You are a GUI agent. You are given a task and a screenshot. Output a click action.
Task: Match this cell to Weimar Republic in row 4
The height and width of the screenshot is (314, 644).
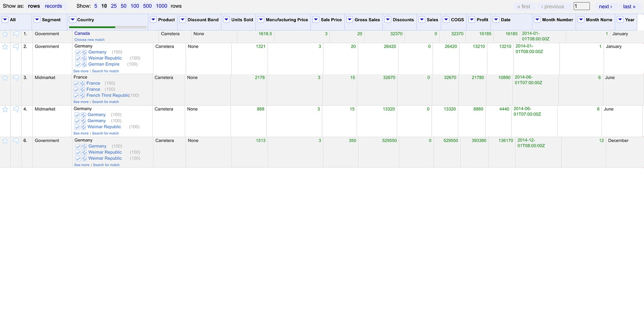(x=77, y=127)
